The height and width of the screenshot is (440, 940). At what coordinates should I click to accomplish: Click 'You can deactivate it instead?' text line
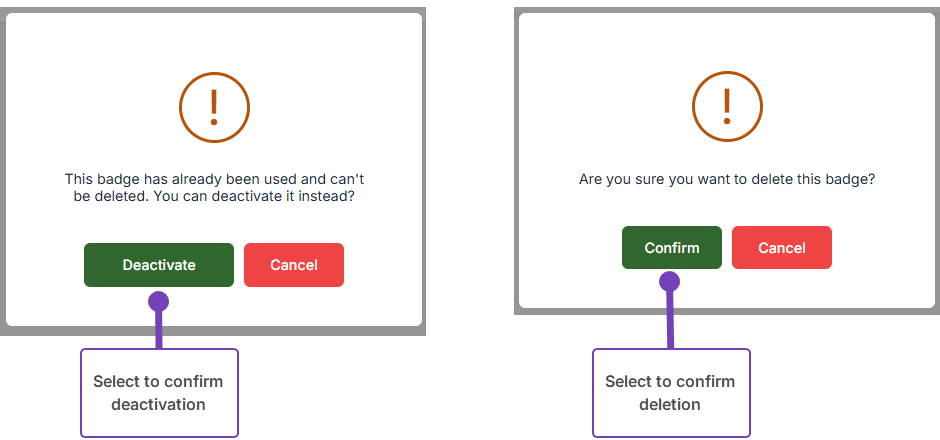214,197
